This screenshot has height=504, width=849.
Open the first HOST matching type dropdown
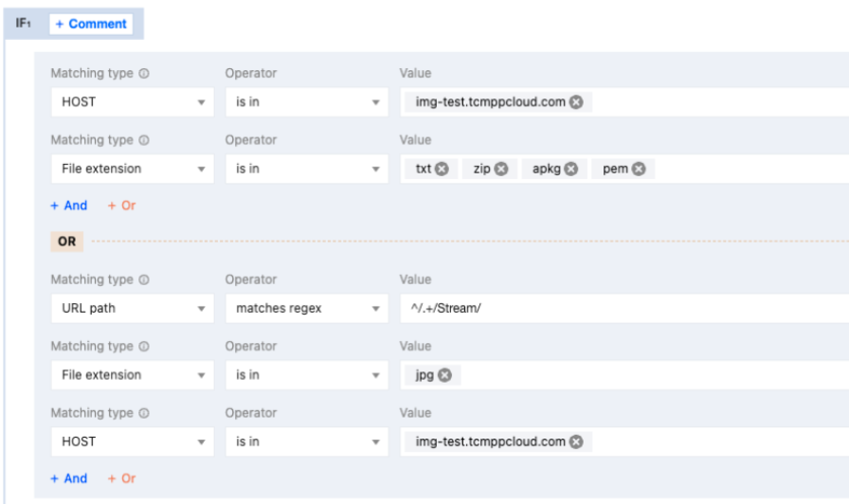(132, 102)
